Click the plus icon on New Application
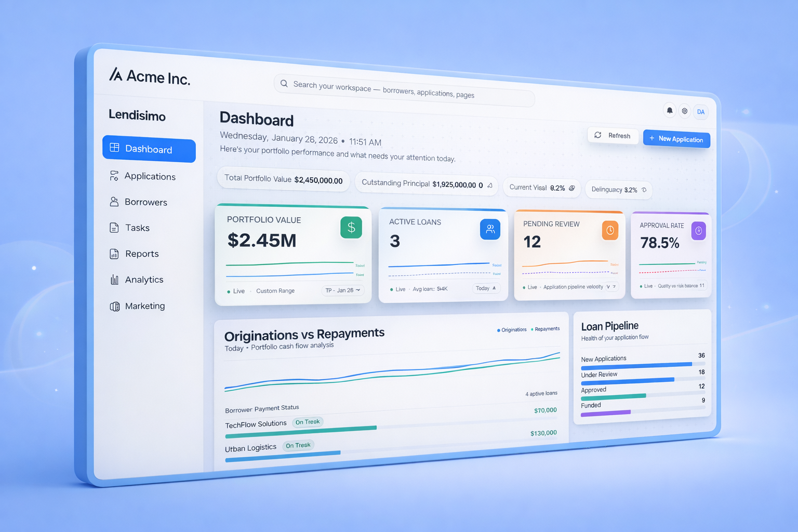Screen dimensions: 798x532 [x=652, y=138]
